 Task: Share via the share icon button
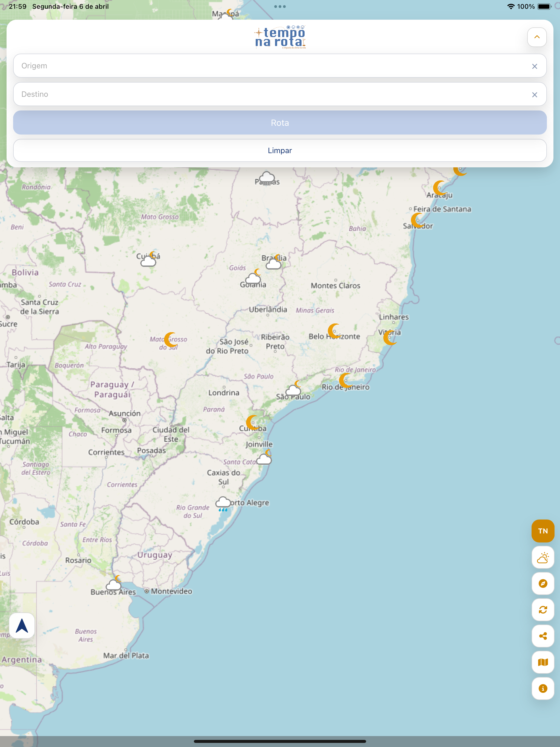click(543, 636)
